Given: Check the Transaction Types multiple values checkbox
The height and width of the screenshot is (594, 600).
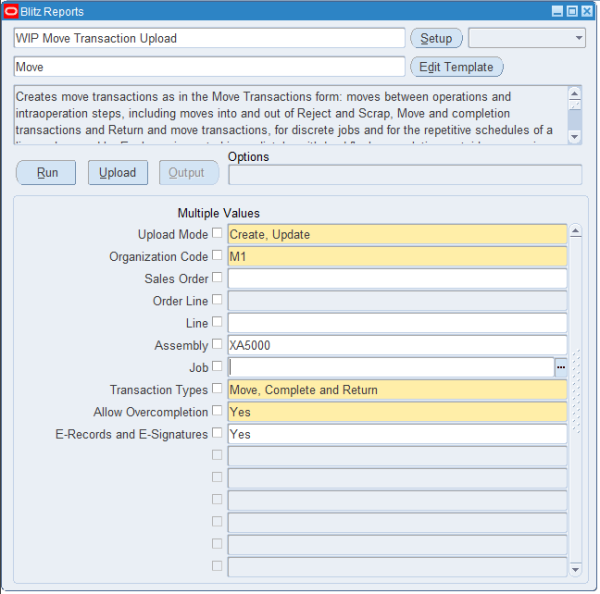Looking at the screenshot, I should (x=217, y=388).
